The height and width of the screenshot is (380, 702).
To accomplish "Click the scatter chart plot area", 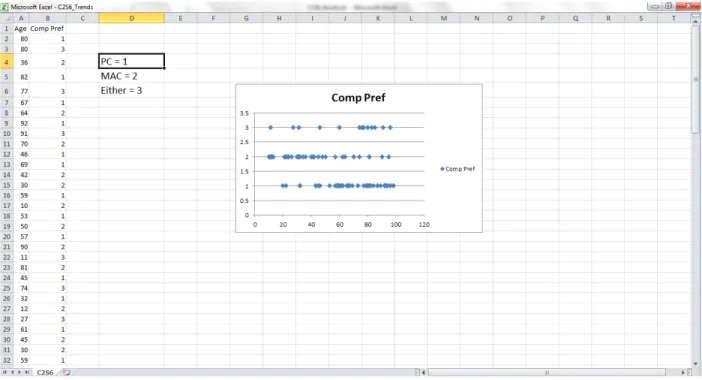I will tap(339, 164).
